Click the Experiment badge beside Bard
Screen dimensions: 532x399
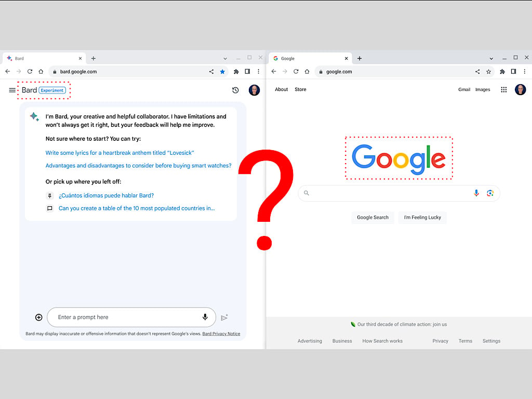click(x=52, y=90)
